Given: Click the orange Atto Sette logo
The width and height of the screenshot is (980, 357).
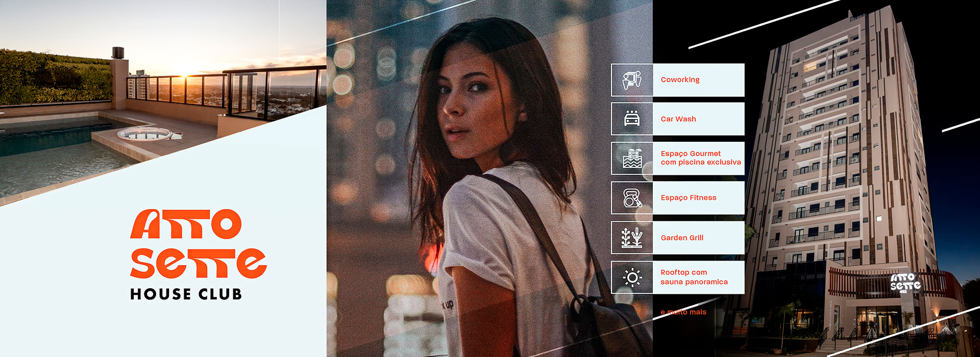Looking at the screenshot, I should click(199, 244).
